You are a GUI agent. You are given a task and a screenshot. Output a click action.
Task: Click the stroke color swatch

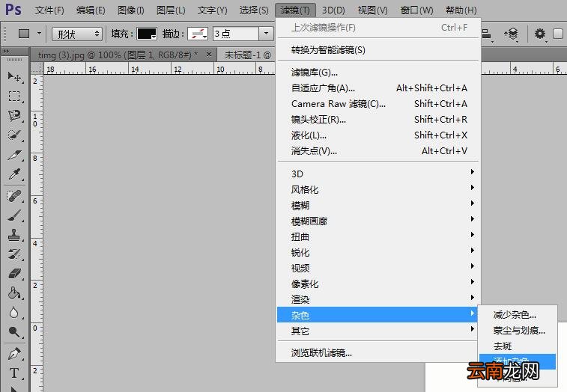tap(198, 34)
